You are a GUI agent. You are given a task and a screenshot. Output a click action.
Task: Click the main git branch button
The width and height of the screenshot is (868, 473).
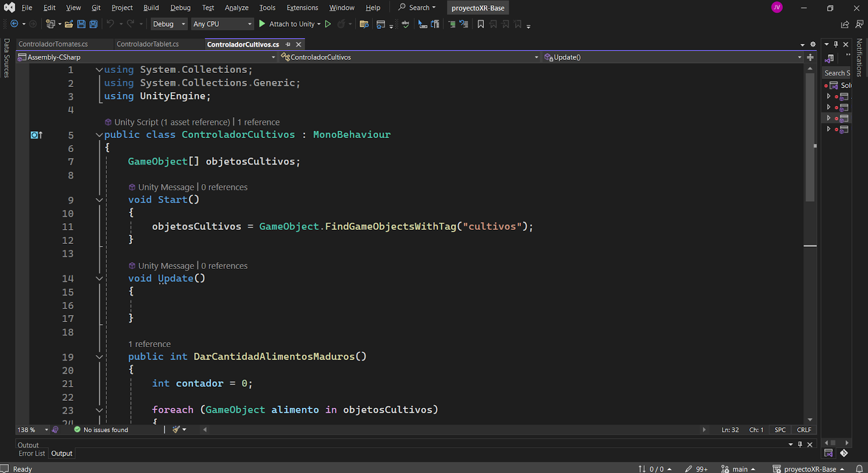(739, 469)
